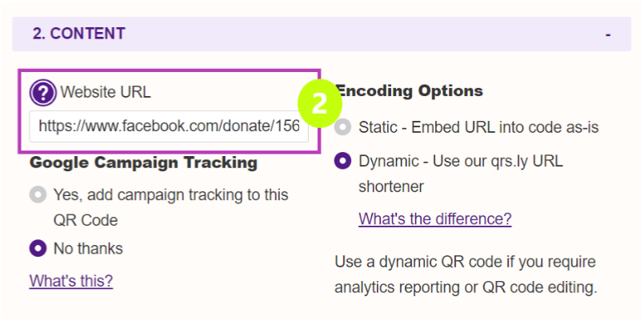Open the What's this? link
Screen dimensions: 644x321
pyautogui.click(x=71, y=281)
